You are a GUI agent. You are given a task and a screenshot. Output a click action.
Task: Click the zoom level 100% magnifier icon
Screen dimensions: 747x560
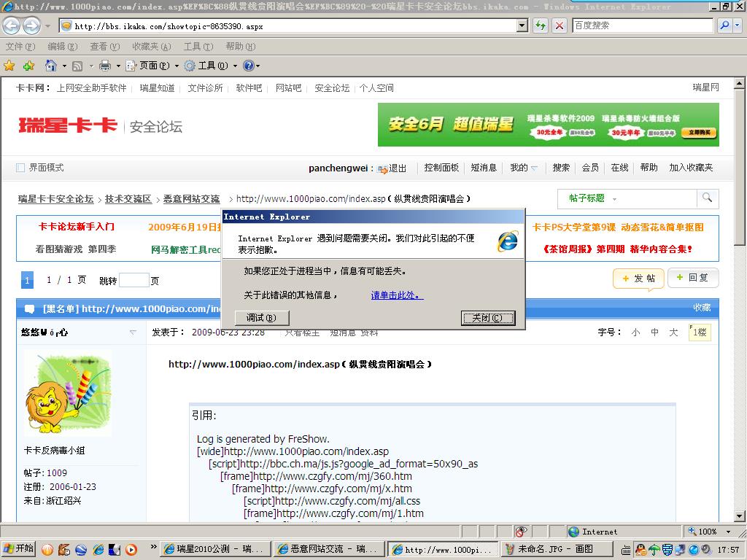tap(692, 532)
